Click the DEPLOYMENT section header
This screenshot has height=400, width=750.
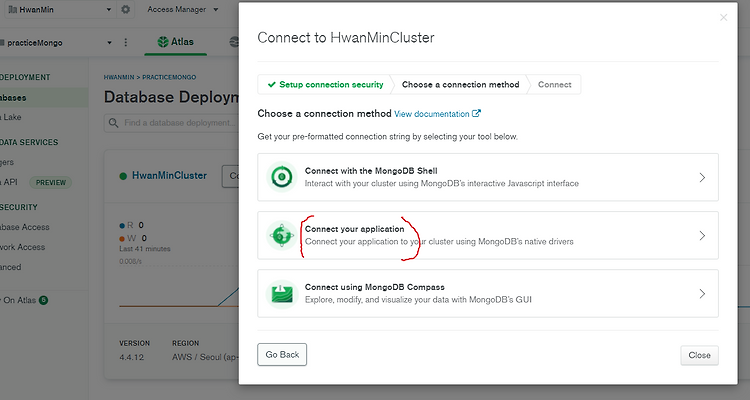click(25, 77)
